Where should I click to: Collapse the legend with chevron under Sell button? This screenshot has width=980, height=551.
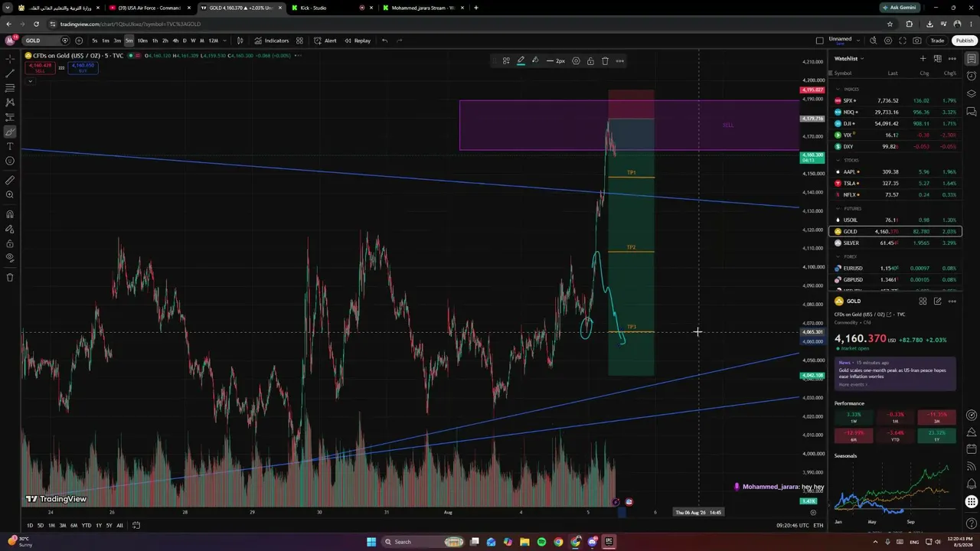pos(30,80)
